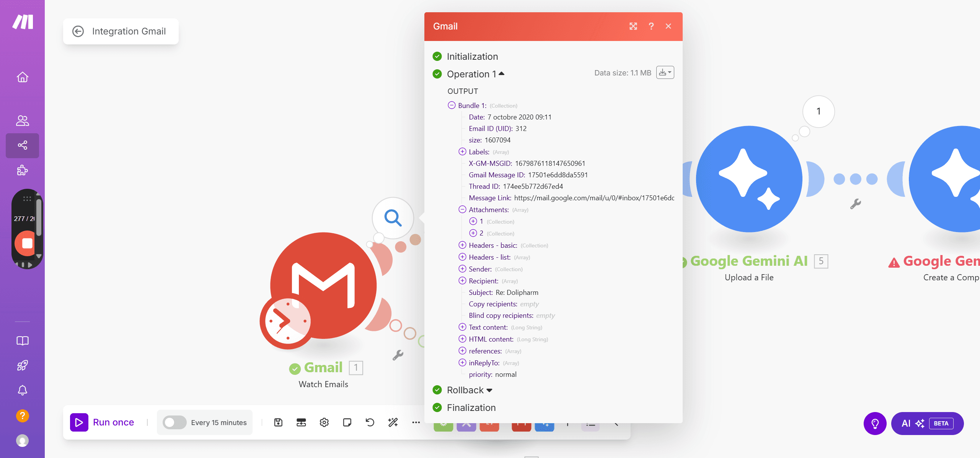The image size is (980, 458).
Task: Open the Notes sticky icon in toolbar
Action: pos(347,422)
